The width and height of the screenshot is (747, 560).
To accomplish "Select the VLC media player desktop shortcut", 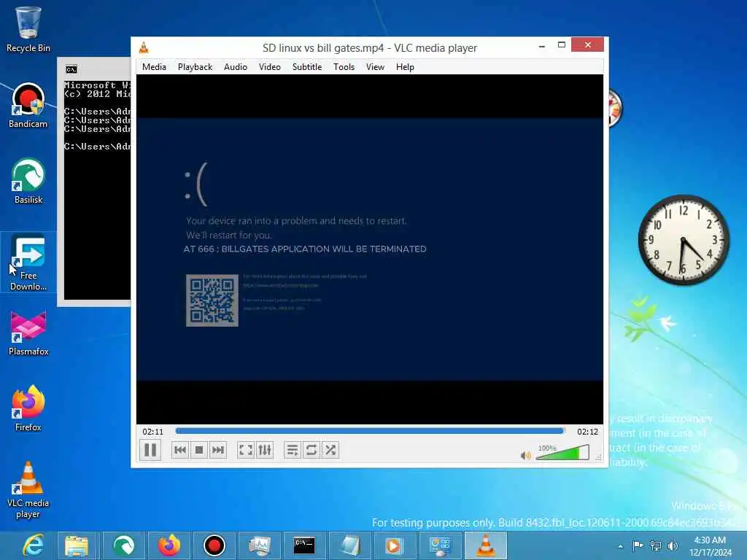I will (28, 491).
